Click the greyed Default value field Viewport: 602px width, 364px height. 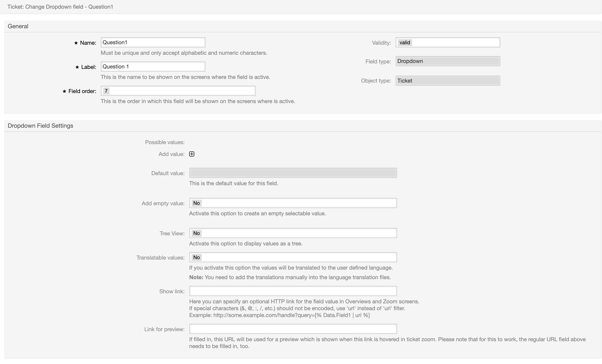[293, 173]
